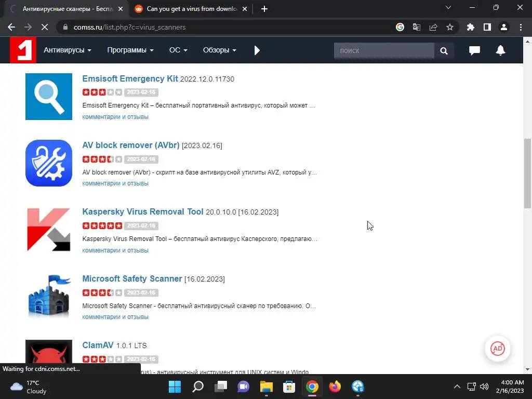The width and height of the screenshot is (532, 399).
Task: Click the address bar URL
Action: 129,27
